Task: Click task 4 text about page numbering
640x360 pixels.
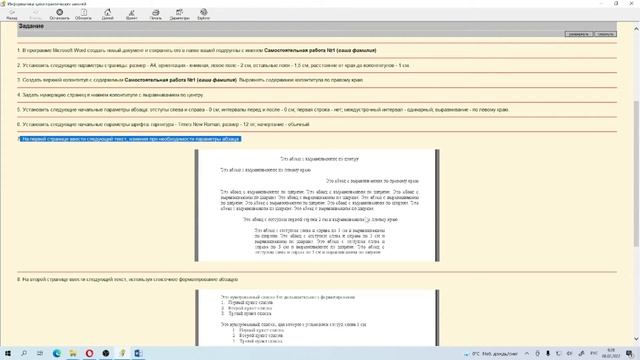Action: tap(110, 95)
